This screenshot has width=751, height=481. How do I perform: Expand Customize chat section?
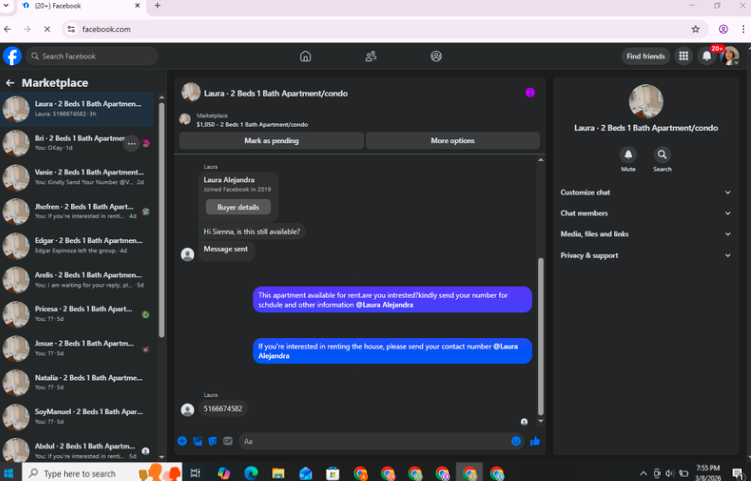click(x=646, y=192)
